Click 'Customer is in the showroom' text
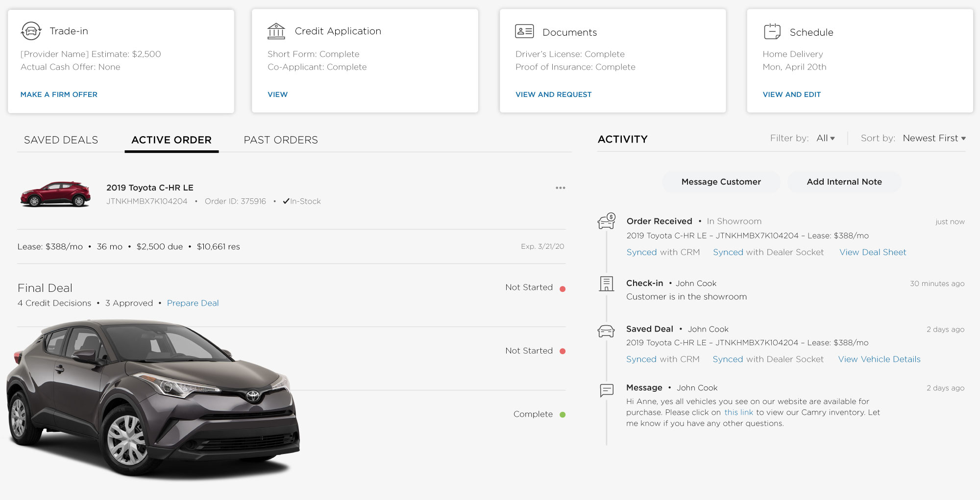This screenshot has width=980, height=500. point(686,297)
